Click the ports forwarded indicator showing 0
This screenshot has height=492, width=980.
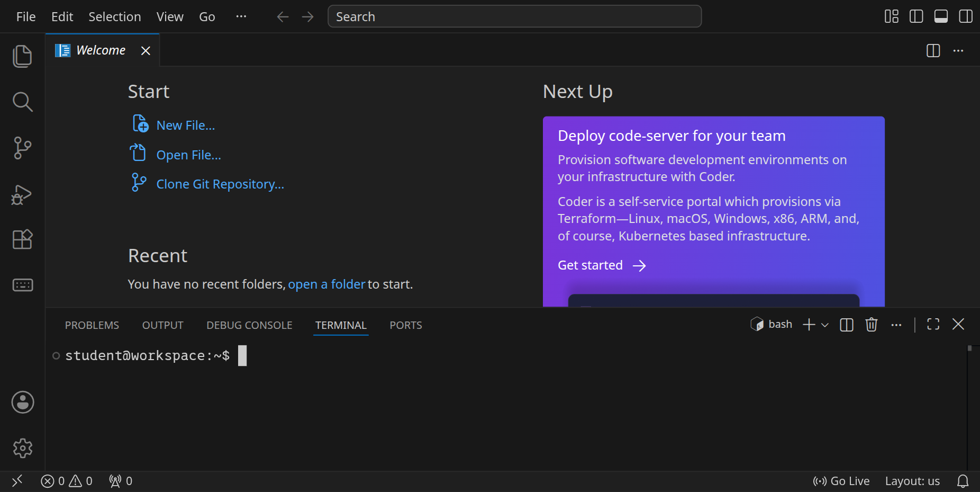tap(121, 481)
